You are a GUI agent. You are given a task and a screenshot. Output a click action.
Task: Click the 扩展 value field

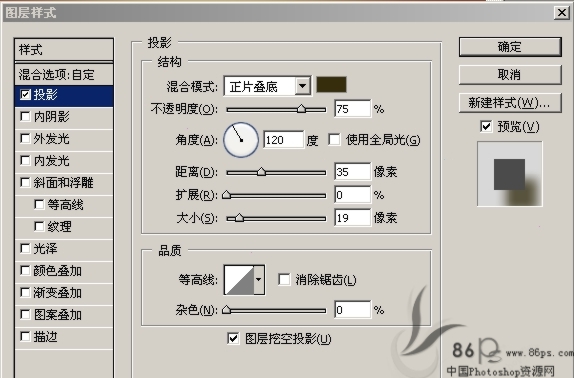point(353,195)
